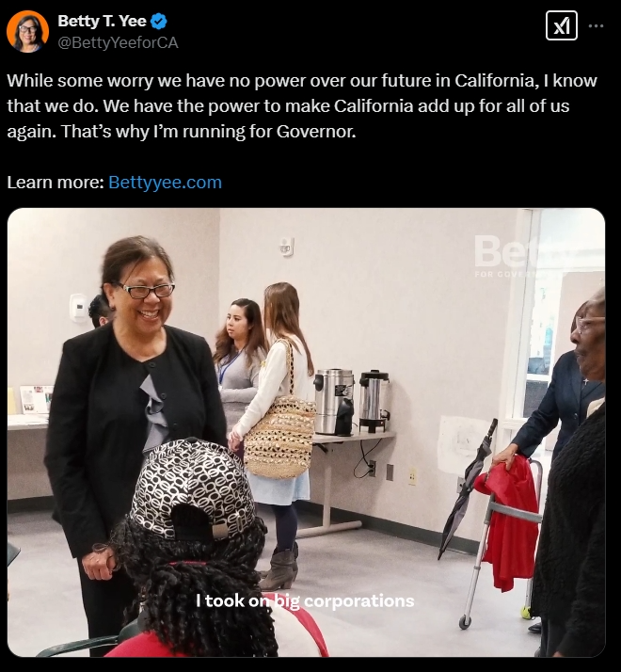Image resolution: width=621 pixels, height=672 pixels.
Task: Click the Grok explain-this-post icon
Action: [561, 26]
